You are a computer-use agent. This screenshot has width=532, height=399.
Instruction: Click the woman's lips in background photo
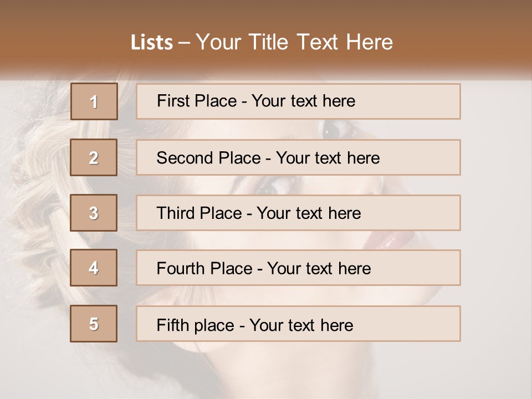[x=390, y=241]
